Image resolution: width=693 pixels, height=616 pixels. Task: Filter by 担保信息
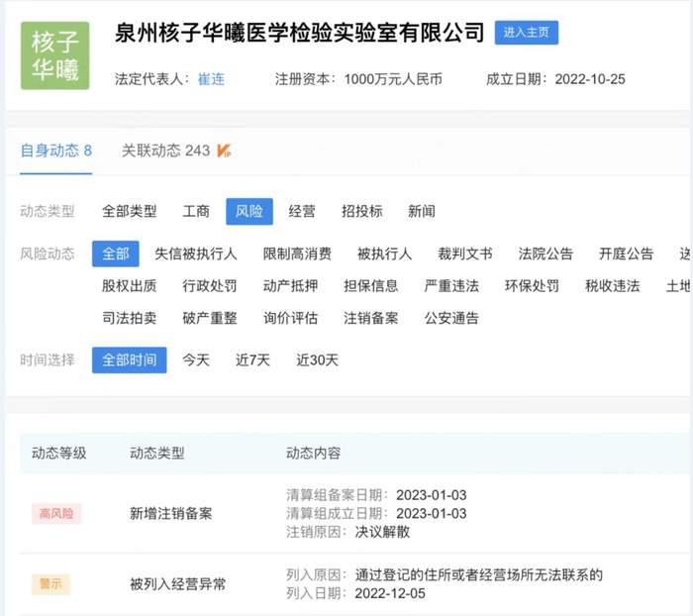coord(371,286)
